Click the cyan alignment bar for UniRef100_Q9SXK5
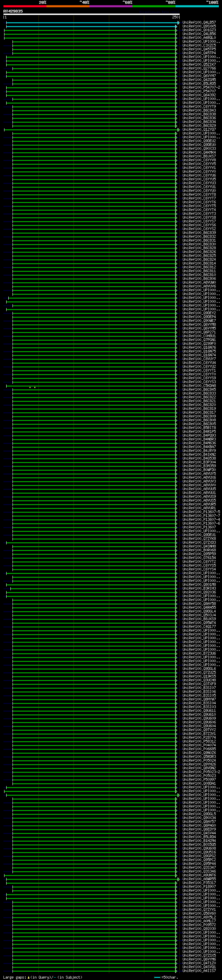The height and width of the screenshot is (980, 222). click(92, 27)
